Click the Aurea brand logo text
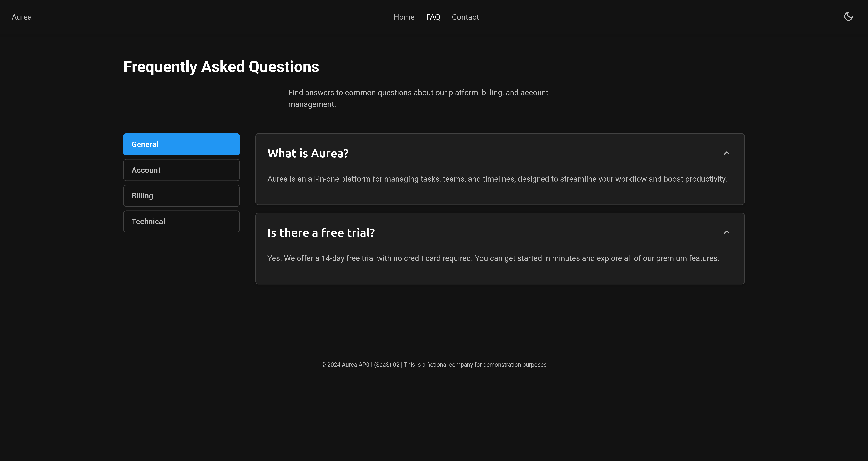This screenshot has width=868, height=461. (x=22, y=17)
